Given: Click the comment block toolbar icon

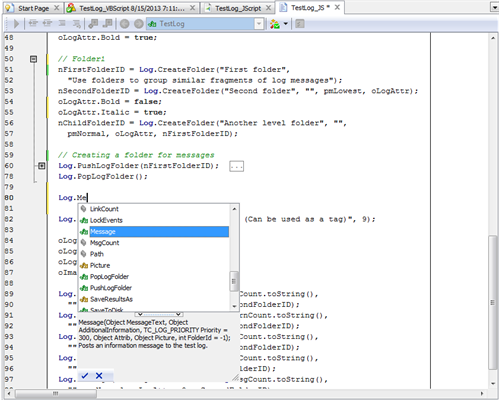Looking at the screenshot, I should (62, 23).
